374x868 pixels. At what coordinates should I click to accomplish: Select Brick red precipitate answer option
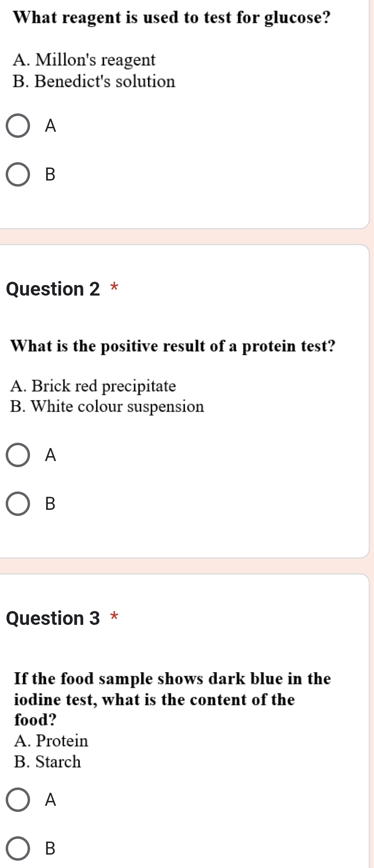coord(94,385)
